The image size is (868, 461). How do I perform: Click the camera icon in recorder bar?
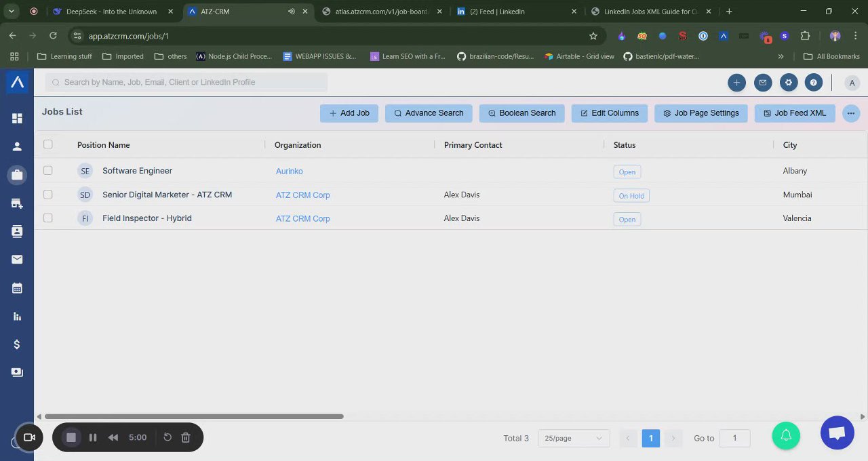[29, 437]
